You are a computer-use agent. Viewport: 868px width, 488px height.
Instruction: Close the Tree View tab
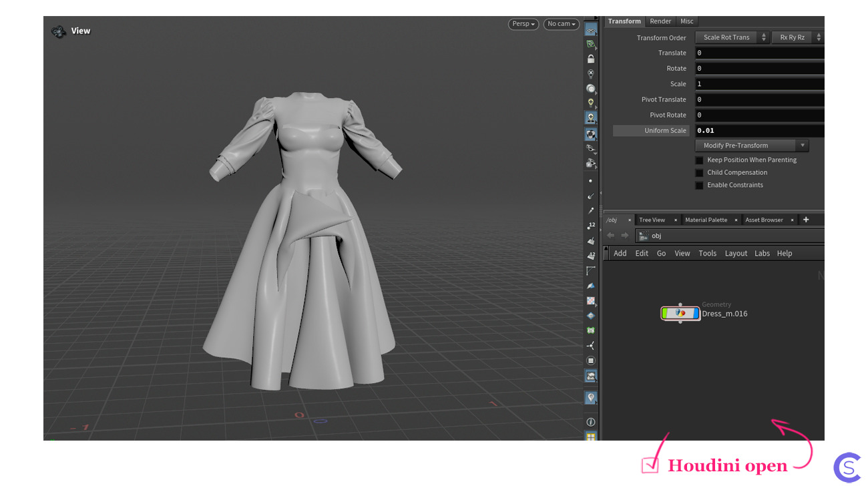point(675,220)
